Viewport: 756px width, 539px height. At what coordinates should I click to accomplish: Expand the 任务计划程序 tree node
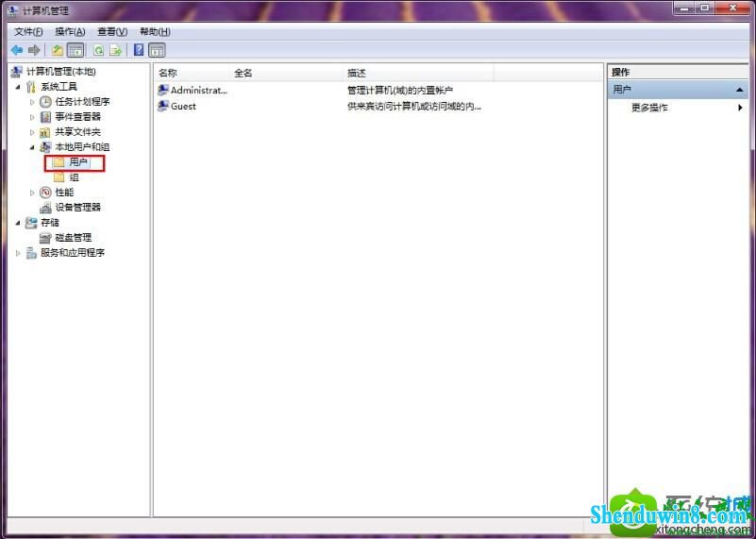pyautogui.click(x=32, y=102)
